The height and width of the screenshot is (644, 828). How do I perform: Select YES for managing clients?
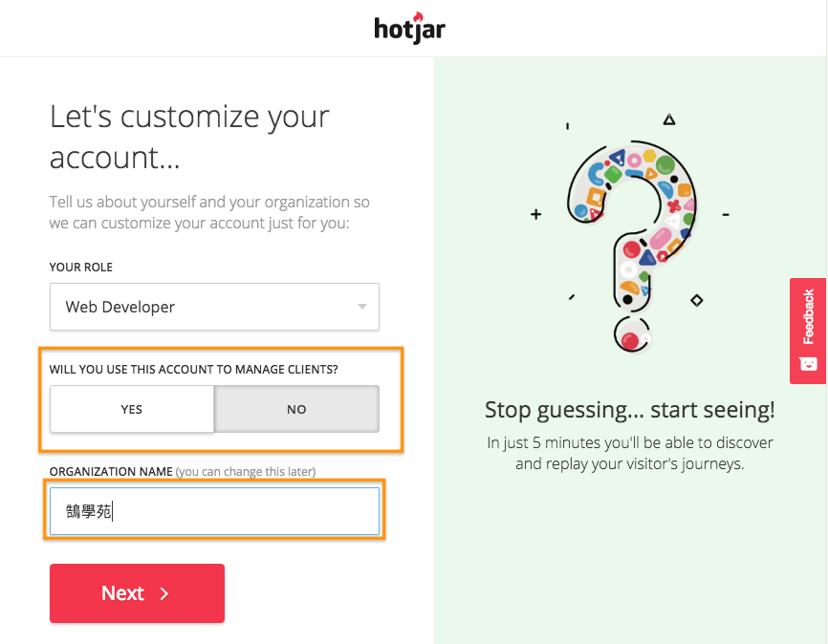coord(132,409)
